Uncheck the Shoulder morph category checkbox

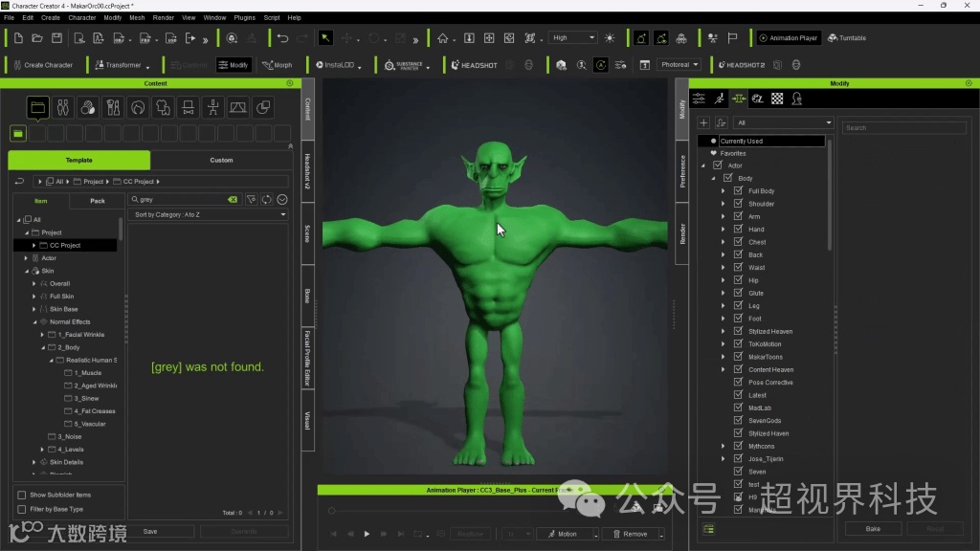click(738, 204)
